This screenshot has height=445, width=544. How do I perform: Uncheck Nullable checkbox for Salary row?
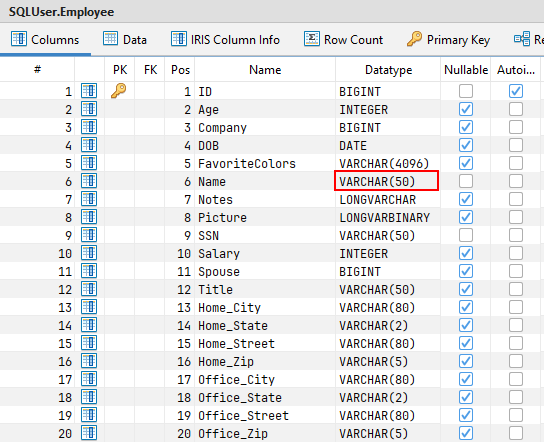click(x=466, y=253)
